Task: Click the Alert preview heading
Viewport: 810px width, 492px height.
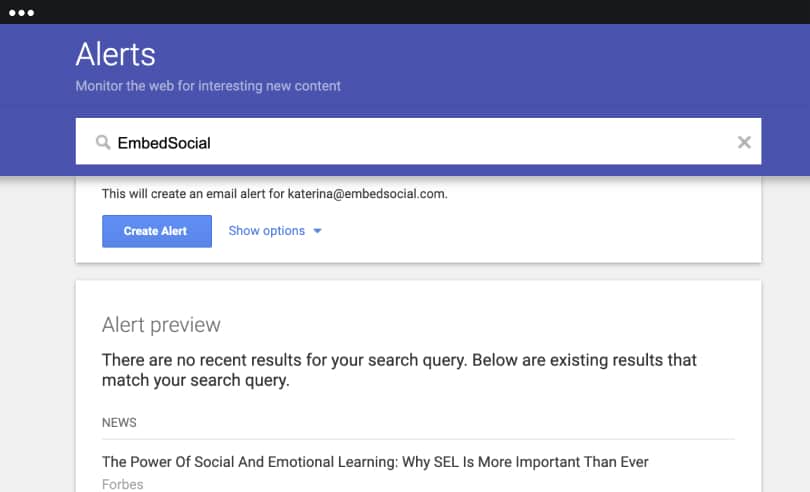Action: (x=161, y=325)
